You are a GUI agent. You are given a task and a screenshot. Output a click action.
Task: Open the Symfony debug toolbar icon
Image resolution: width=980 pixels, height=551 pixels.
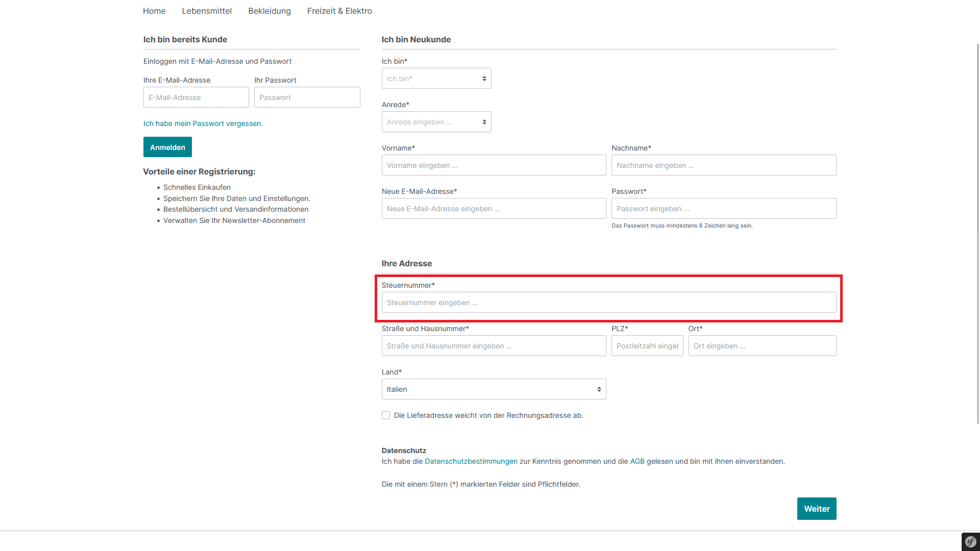pos(970,542)
